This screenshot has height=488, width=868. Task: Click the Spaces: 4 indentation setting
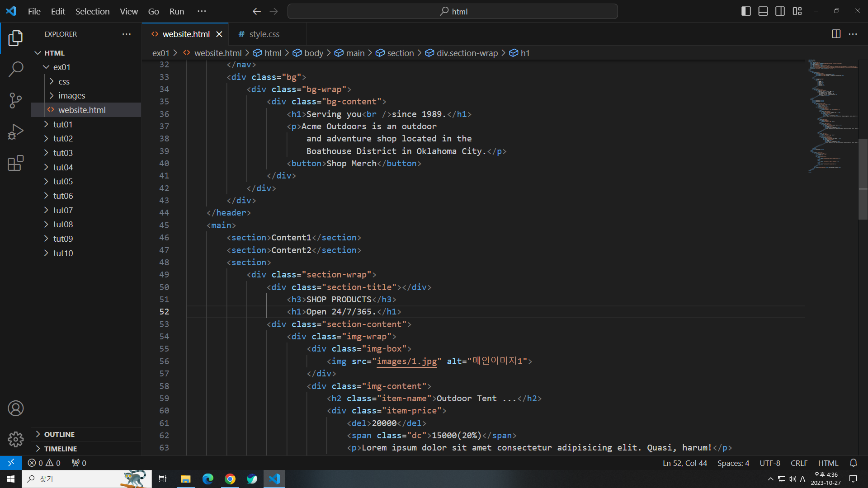click(x=733, y=463)
